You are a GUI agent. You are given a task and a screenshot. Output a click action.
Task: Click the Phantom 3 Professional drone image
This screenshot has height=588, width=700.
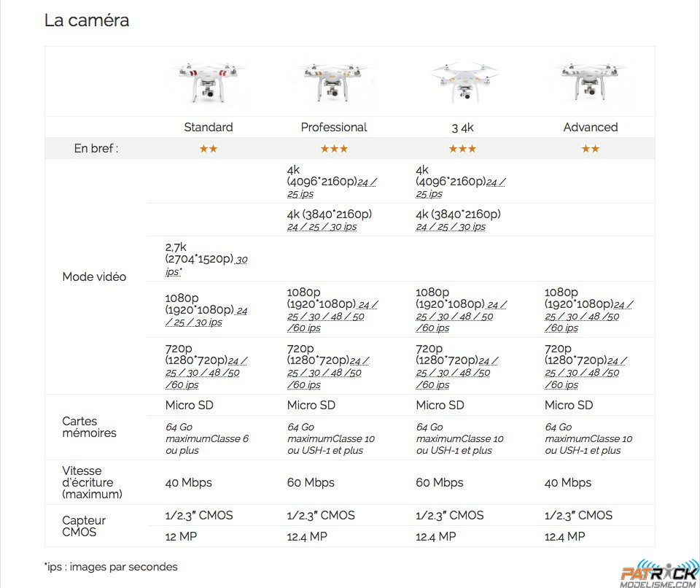coord(334,83)
